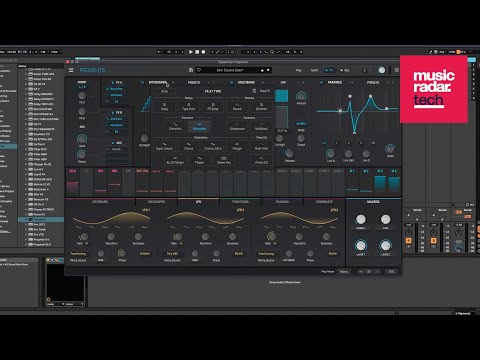Toggle LFO 3 Bipolar polarity button
The image size is (480, 360).
coord(333,254)
